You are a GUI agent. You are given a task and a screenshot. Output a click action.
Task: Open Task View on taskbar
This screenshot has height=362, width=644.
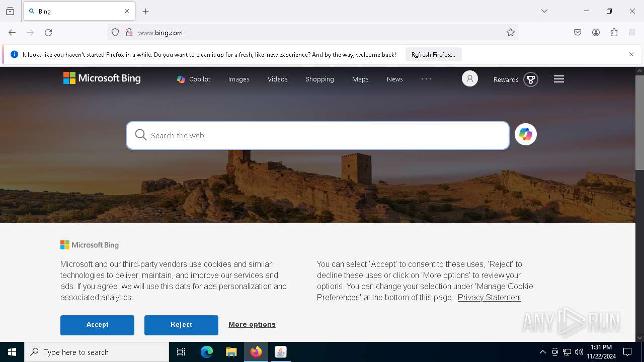pyautogui.click(x=181, y=352)
